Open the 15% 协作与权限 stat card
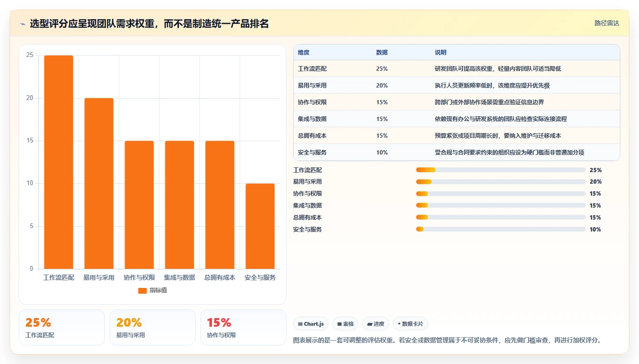The image size is (639, 364). [x=243, y=327]
